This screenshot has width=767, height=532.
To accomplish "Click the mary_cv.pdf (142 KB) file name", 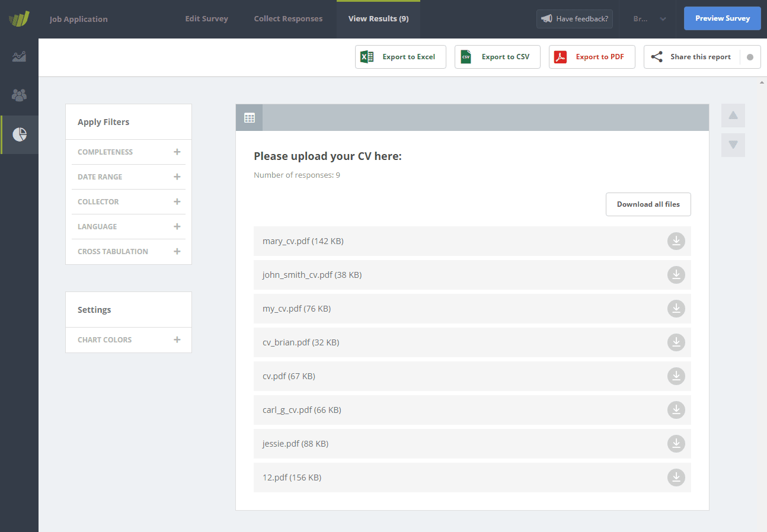I will click(x=303, y=241).
